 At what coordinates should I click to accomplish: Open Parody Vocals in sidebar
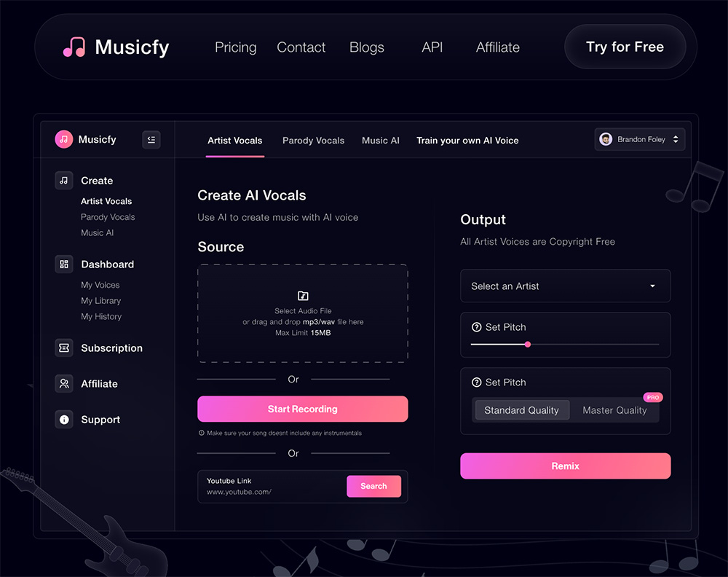(108, 217)
